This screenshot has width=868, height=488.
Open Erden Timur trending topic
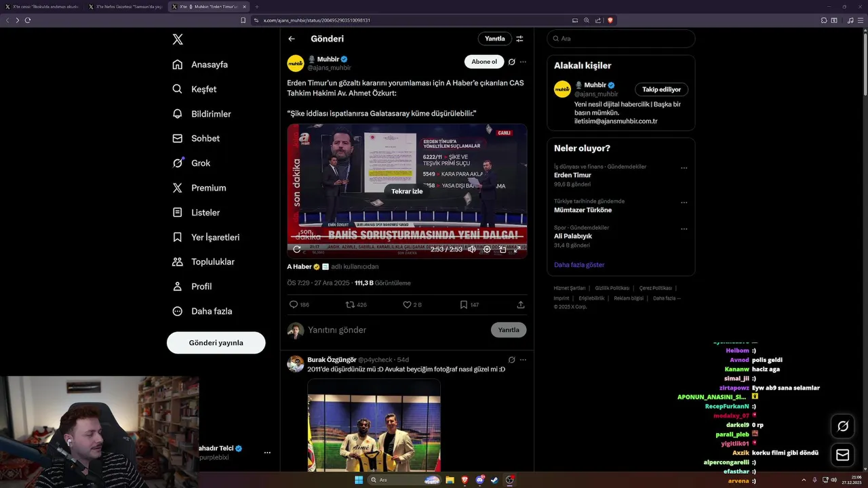[x=572, y=175]
